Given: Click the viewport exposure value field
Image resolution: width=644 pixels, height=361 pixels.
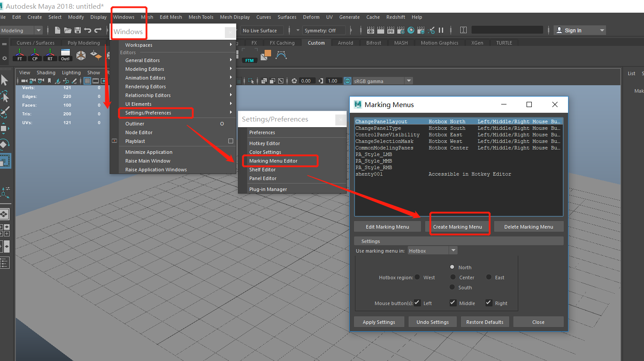Looking at the screenshot, I should pos(307,81).
